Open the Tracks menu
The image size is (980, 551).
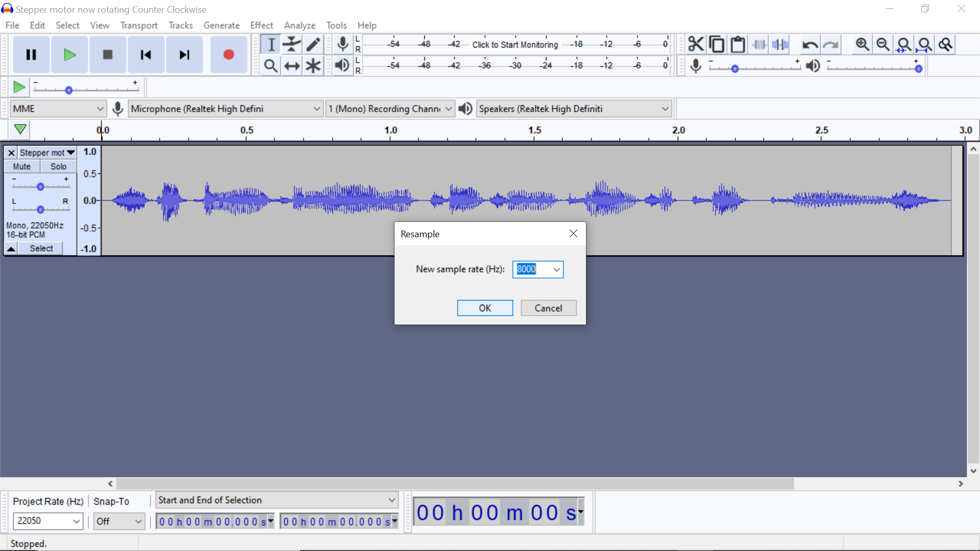click(x=181, y=26)
